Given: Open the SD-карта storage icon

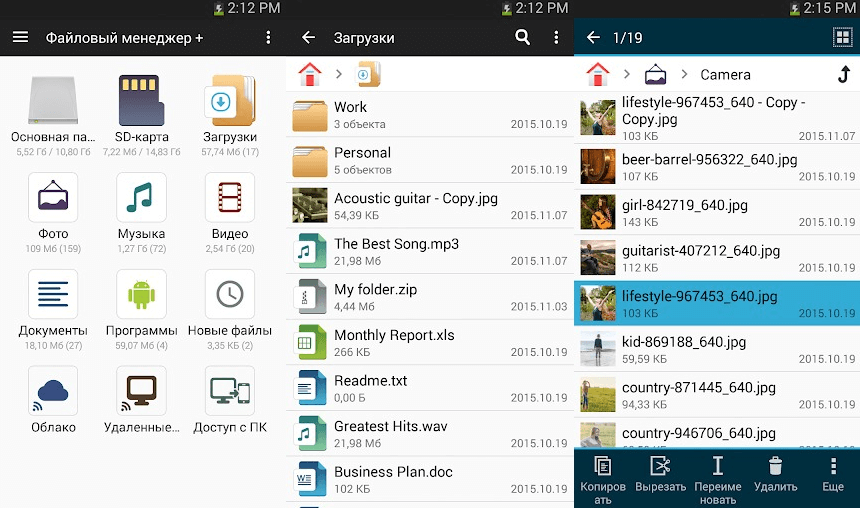Looking at the screenshot, I should (x=141, y=100).
